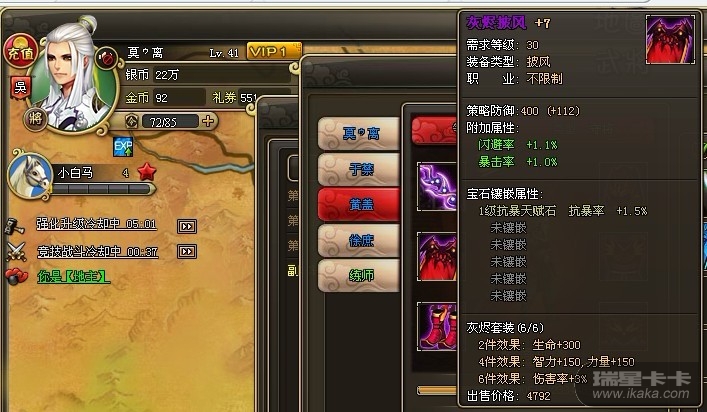Image resolution: width=707 pixels, height=412 pixels.
Task: Open the white horse mount portrait
Action: pyautogui.click(x=31, y=176)
